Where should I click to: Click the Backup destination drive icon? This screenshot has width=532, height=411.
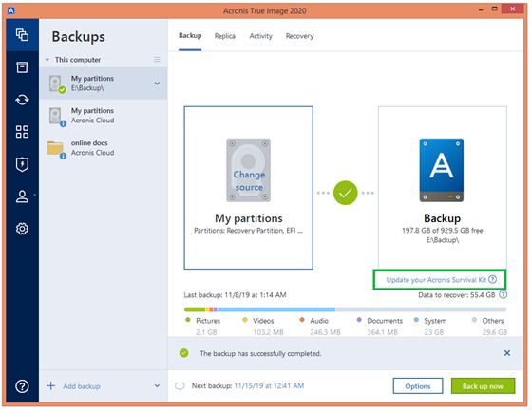click(442, 170)
